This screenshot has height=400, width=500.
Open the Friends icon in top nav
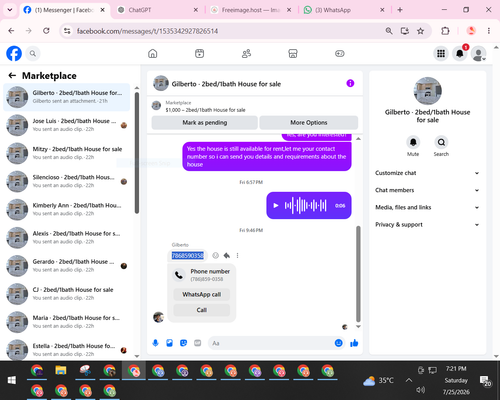[x=246, y=53]
